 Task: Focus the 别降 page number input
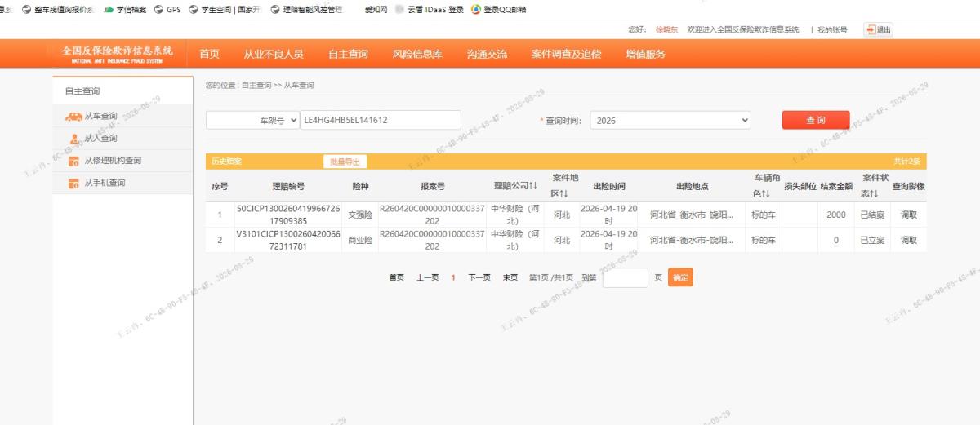tap(625, 277)
